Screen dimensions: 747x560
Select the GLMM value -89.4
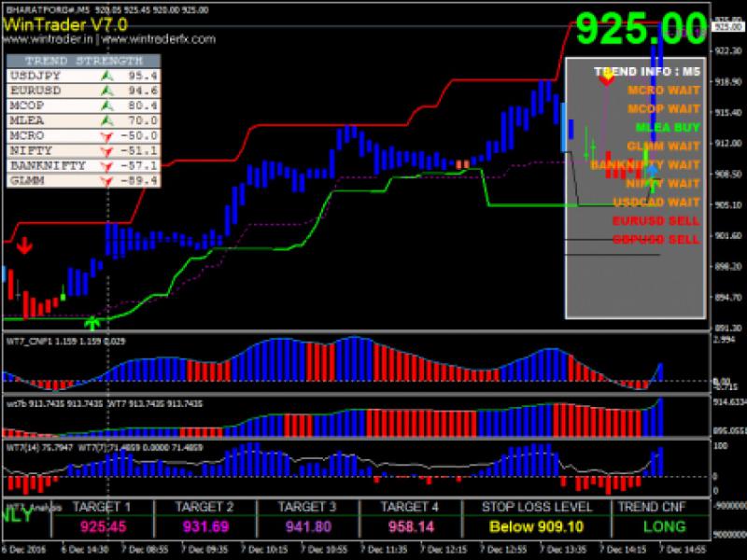tap(139, 181)
